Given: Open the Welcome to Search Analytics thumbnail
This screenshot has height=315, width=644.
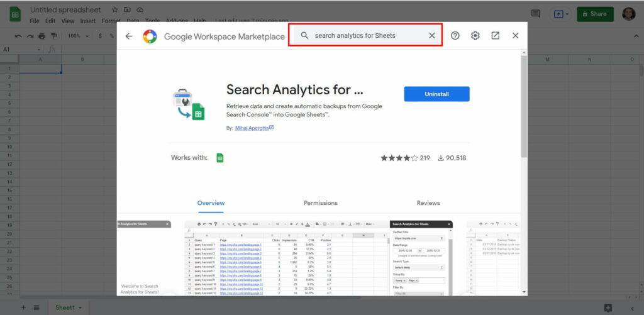Looking at the screenshot, I should click(x=144, y=258).
